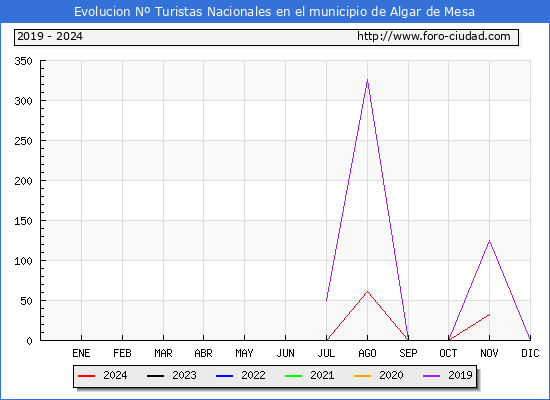The width and height of the screenshot is (550, 400).
Task: Click the SEP month axis label
Action: [x=408, y=353]
